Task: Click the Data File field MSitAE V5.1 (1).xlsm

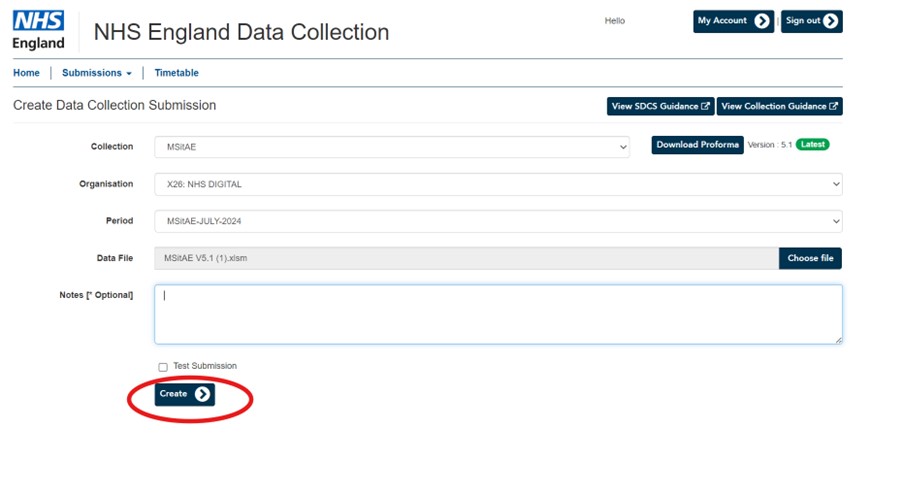Action: [466, 259]
